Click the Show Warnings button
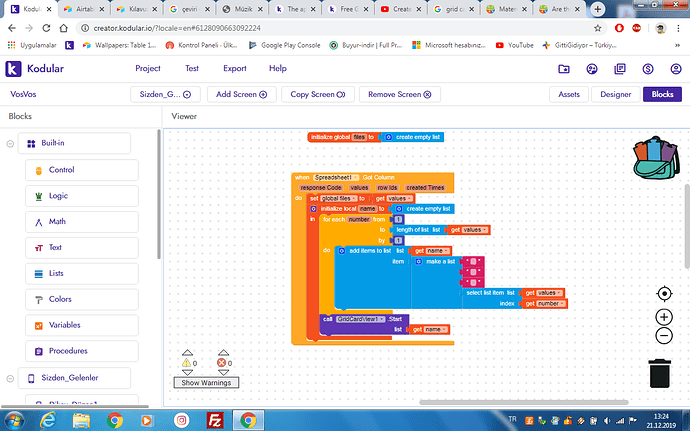This screenshot has height=431, width=690. (x=204, y=382)
